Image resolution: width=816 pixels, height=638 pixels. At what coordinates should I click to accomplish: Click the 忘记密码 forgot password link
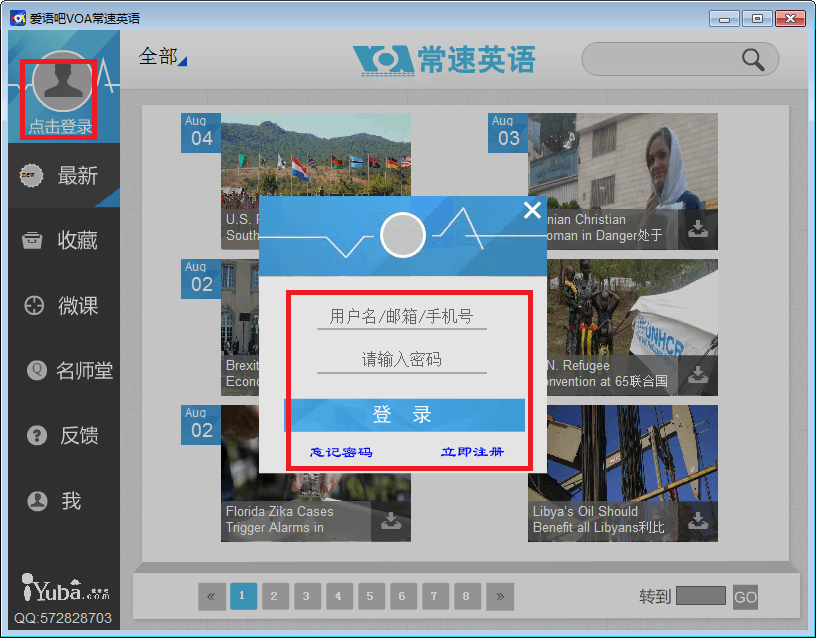341,452
